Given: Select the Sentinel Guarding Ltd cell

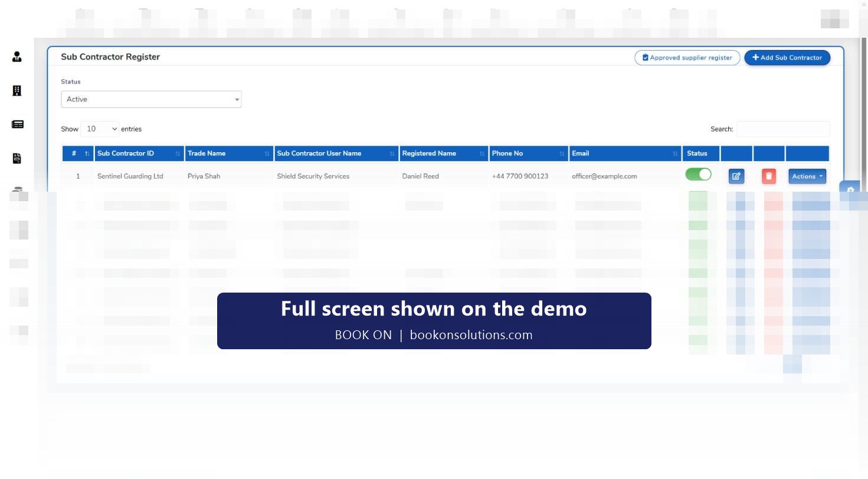Looking at the screenshot, I should (x=130, y=176).
